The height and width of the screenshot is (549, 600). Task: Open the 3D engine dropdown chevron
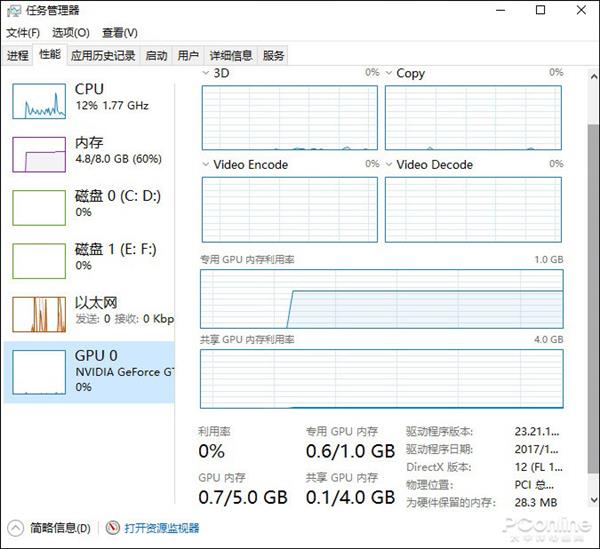click(x=206, y=73)
